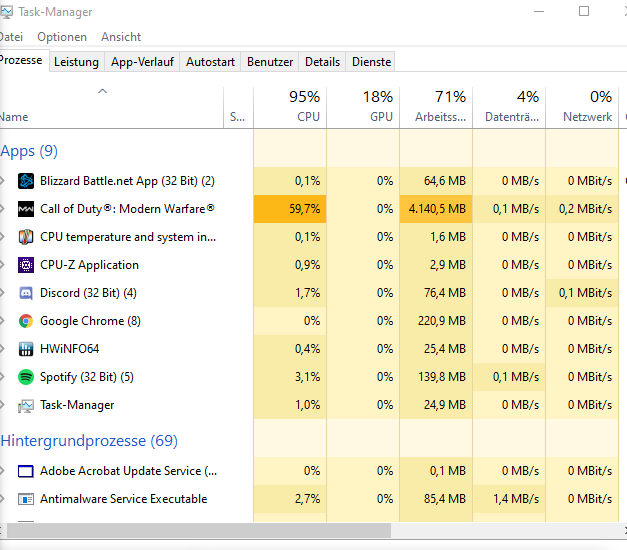Expand the CPU-Z Application row
The image size is (627, 550).
(x=2, y=265)
